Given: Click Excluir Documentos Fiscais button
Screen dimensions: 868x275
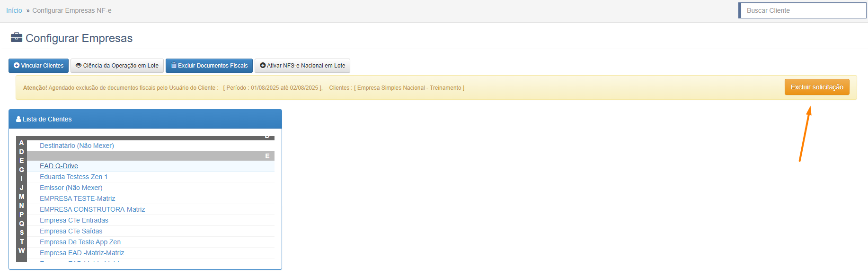Looking at the screenshot, I should point(209,66).
